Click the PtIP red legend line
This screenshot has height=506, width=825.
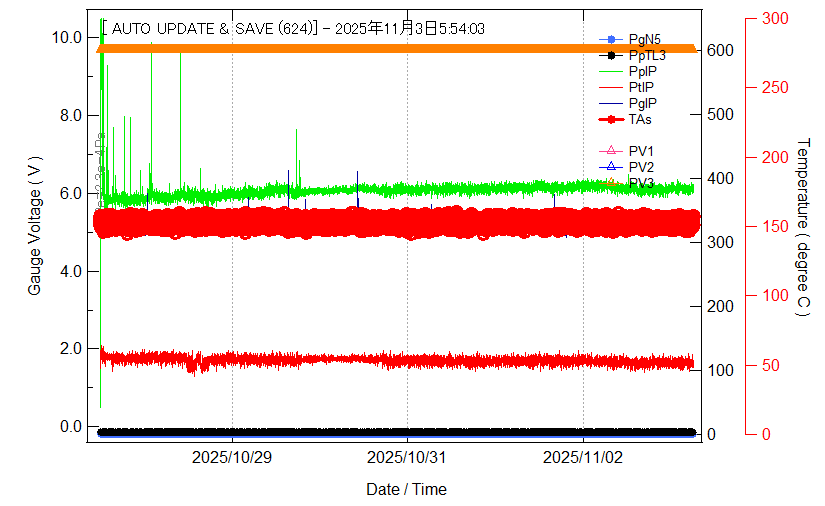(609, 88)
